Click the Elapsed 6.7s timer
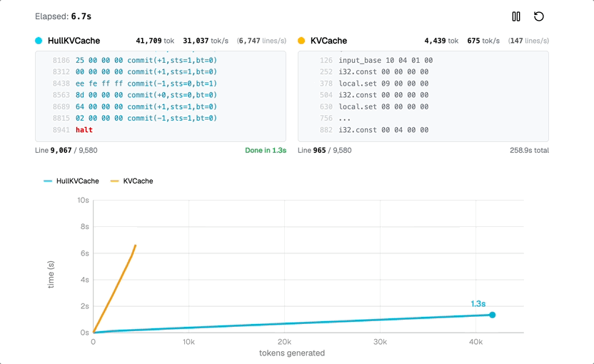 click(x=64, y=16)
